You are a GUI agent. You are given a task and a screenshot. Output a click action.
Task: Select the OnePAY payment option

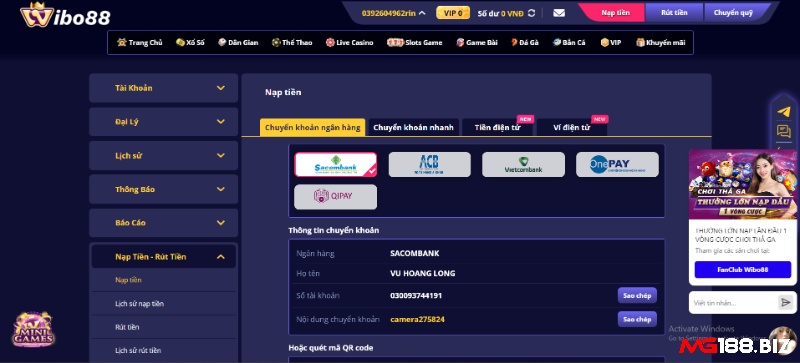(617, 164)
